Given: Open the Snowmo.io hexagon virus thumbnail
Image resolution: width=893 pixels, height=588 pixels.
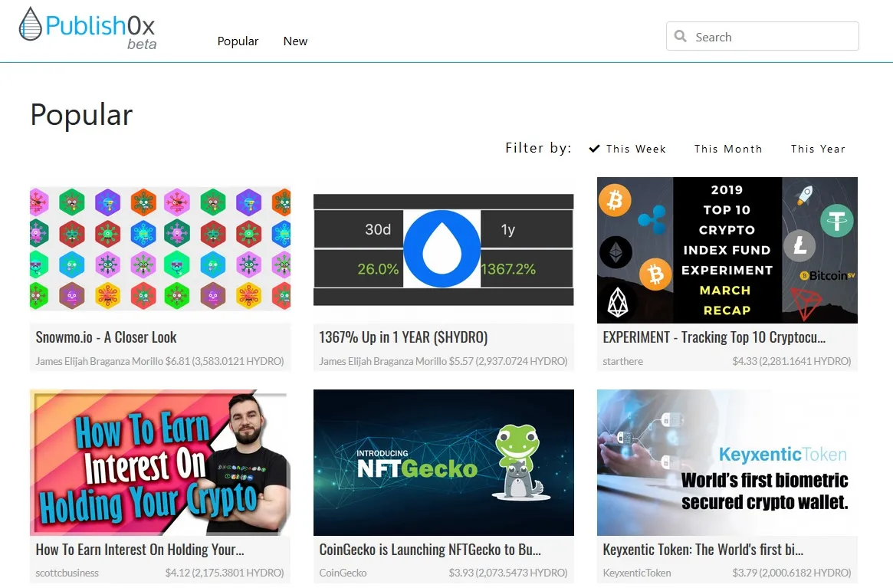Looking at the screenshot, I should point(160,250).
